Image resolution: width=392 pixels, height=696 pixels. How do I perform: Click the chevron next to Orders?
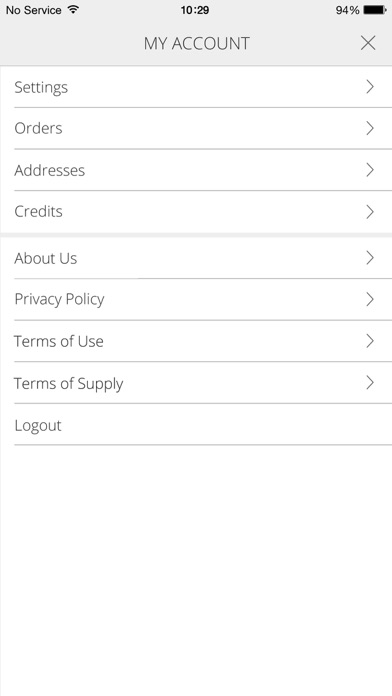[370, 128]
